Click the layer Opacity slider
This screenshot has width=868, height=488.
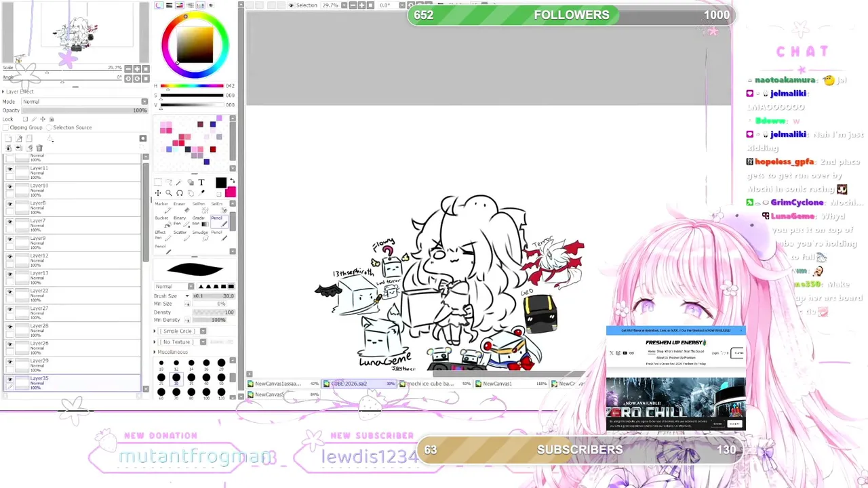(x=85, y=110)
